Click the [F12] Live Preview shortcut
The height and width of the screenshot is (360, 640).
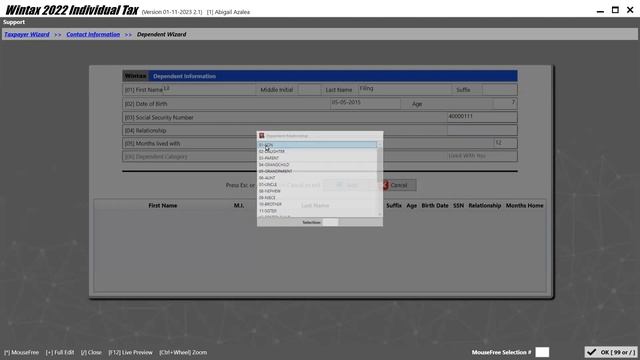(x=130, y=352)
